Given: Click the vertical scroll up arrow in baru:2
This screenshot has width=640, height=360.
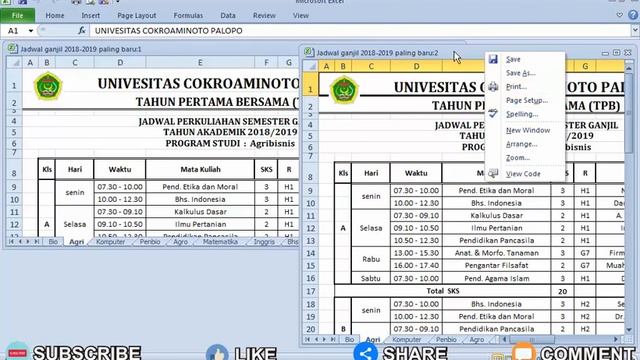Looking at the screenshot, I should (x=629, y=67).
